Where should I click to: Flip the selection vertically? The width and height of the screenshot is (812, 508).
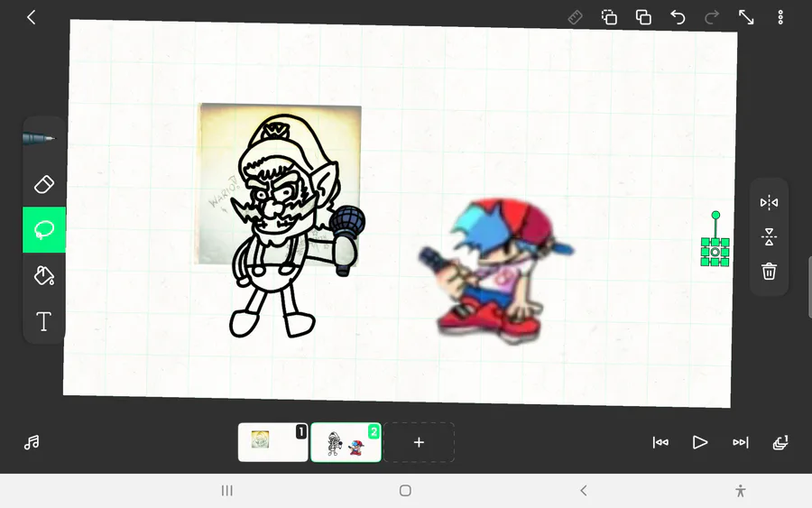(x=769, y=236)
